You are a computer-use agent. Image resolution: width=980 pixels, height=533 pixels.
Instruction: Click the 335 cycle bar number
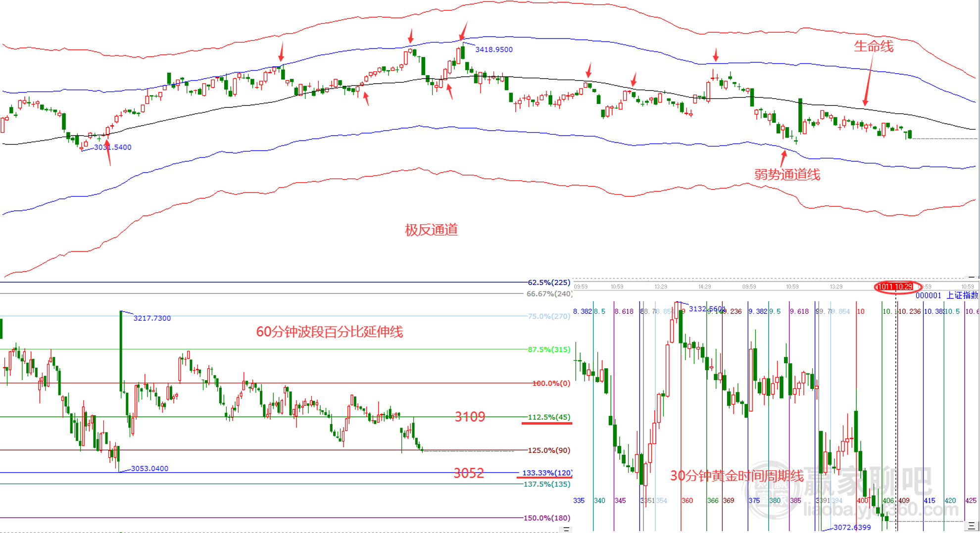coord(579,501)
